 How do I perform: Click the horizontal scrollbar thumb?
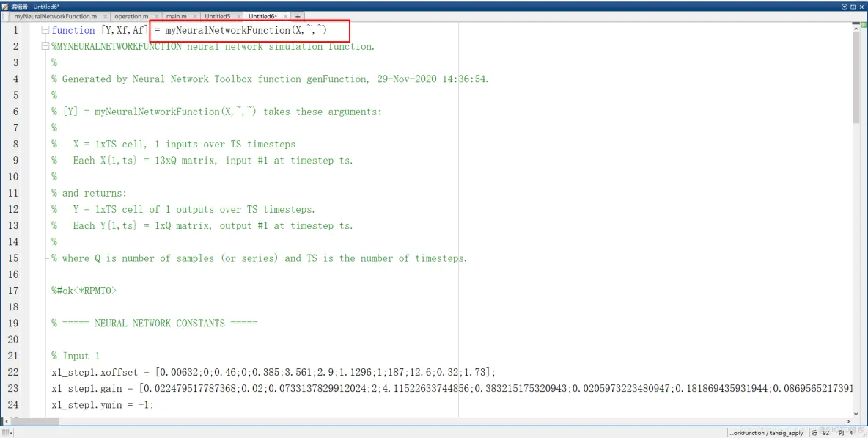(34, 422)
